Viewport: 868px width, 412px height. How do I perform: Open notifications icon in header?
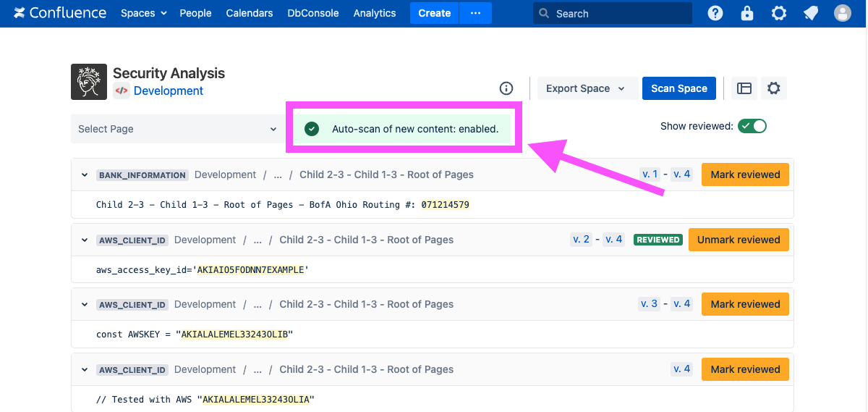811,13
